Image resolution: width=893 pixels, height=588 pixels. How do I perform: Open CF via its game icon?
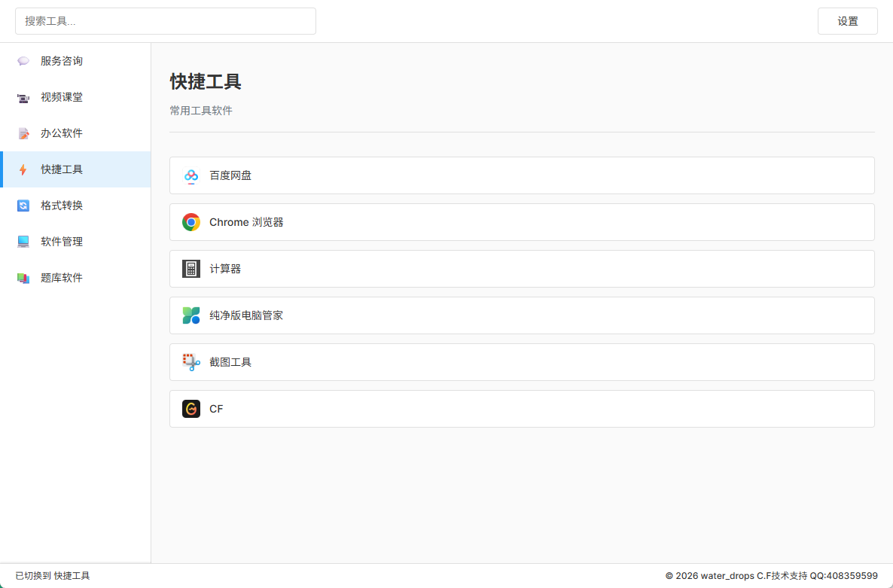[191, 409]
